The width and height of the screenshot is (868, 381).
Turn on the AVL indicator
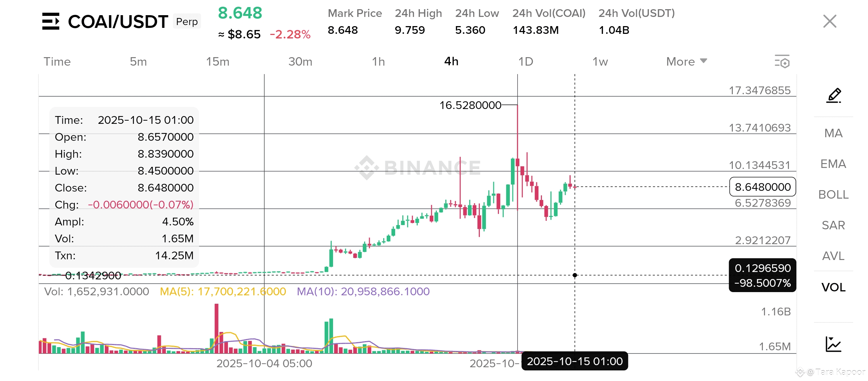tap(833, 256)
